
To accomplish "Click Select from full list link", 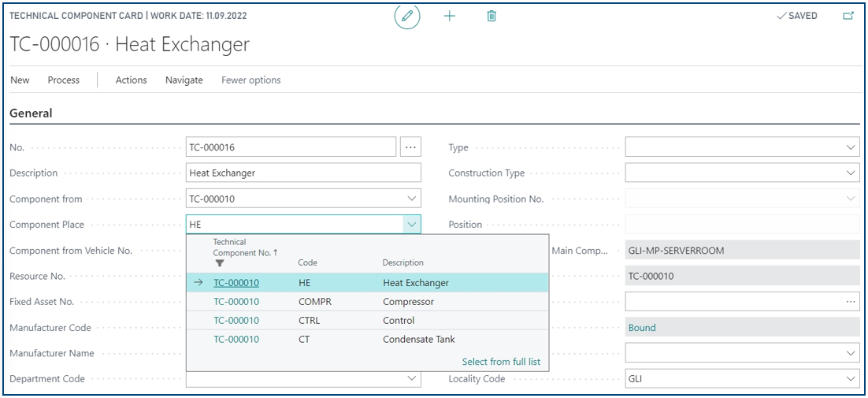I will [501, 362].
